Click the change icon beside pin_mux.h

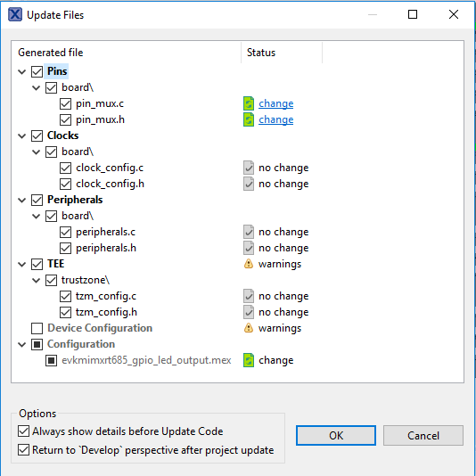point(249,119)
